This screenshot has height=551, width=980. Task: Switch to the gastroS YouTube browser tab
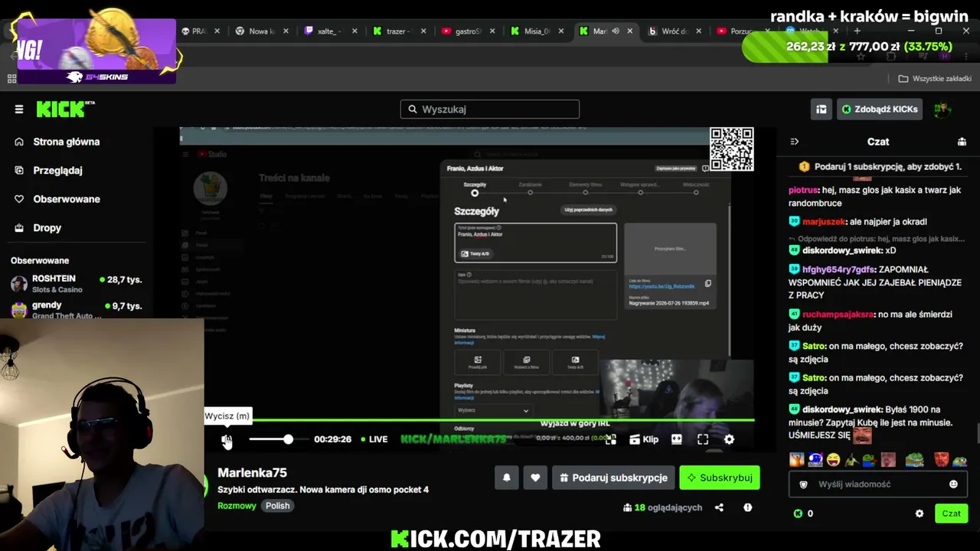[x=468, y=31]
